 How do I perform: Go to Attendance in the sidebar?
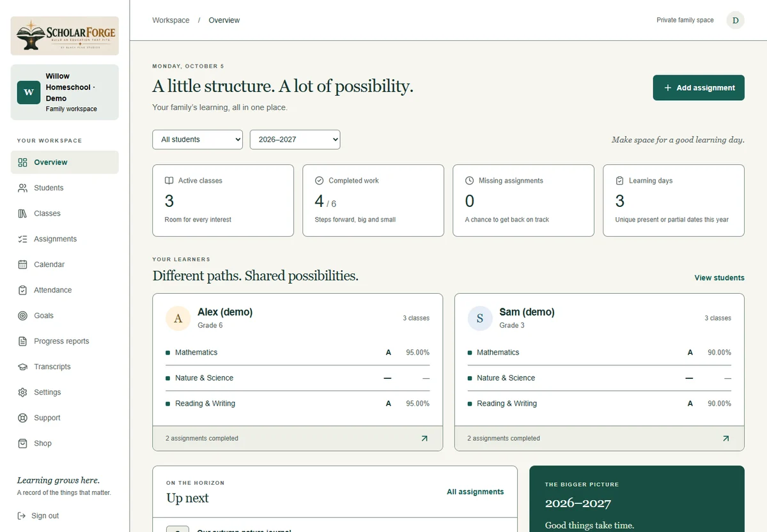pyautogui.click(x=65, y=290)
